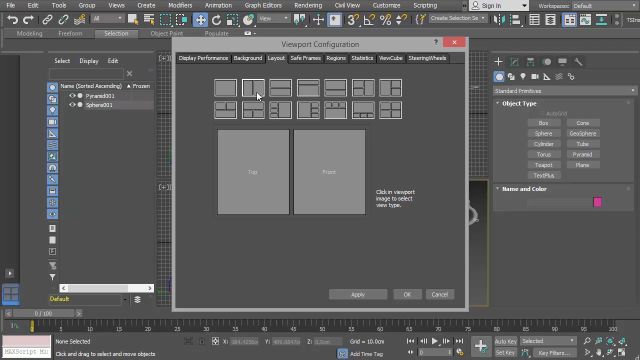Click the Front viewport preview image
The width and height of the screenshot is (640, 360).
point(329,172)
